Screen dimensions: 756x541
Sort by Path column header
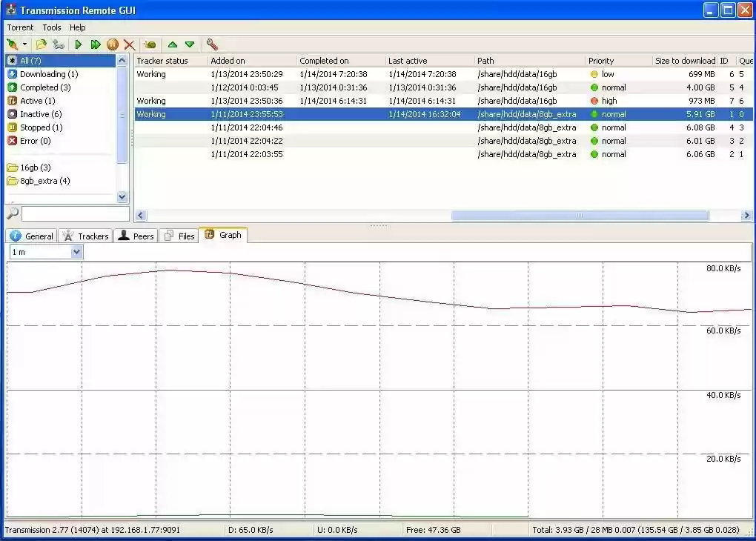tap(530, 61)
